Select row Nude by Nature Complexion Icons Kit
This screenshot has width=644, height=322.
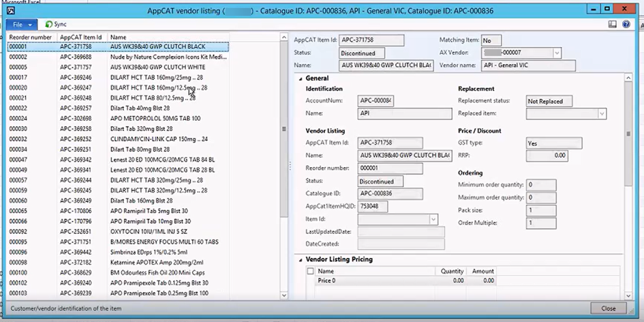[x=117, y=57]
